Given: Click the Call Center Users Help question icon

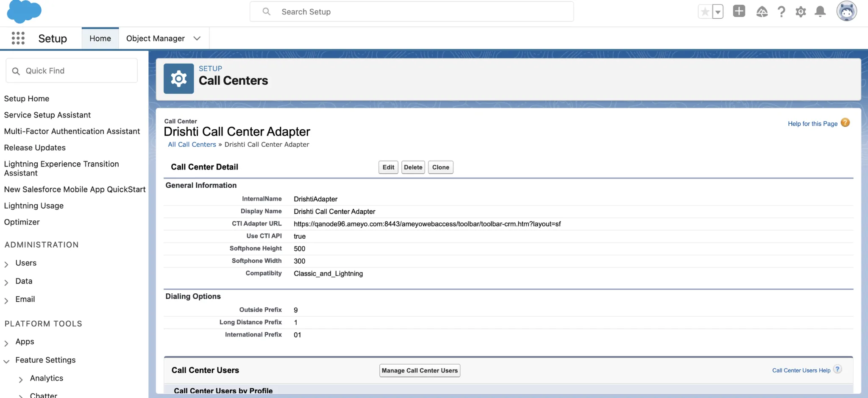Looking at the screenshot, I should click(x=837, y=369).
